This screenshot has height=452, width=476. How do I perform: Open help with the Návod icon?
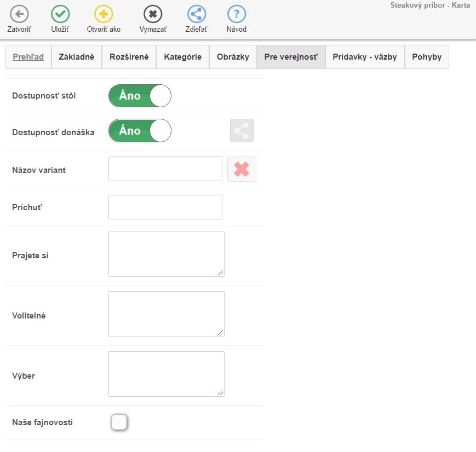click(236, 14)
